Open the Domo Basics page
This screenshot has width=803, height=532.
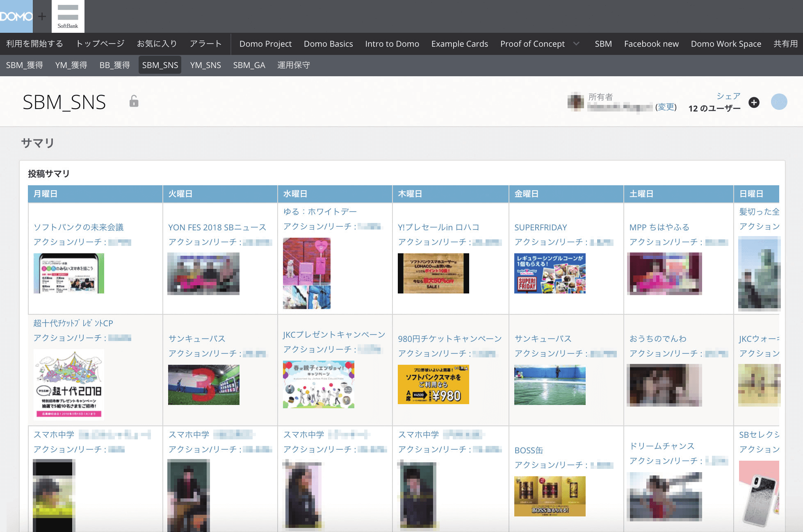click(x=328, y=43)
